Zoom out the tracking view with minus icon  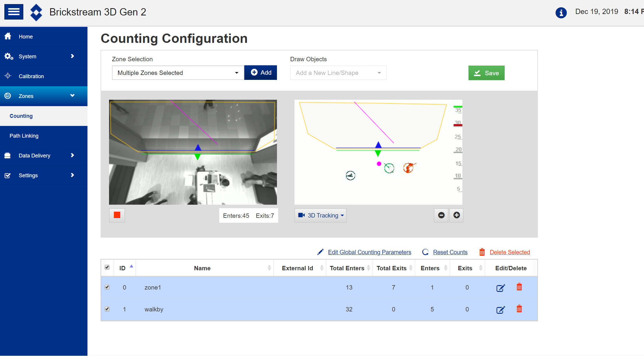pos(441,215)
